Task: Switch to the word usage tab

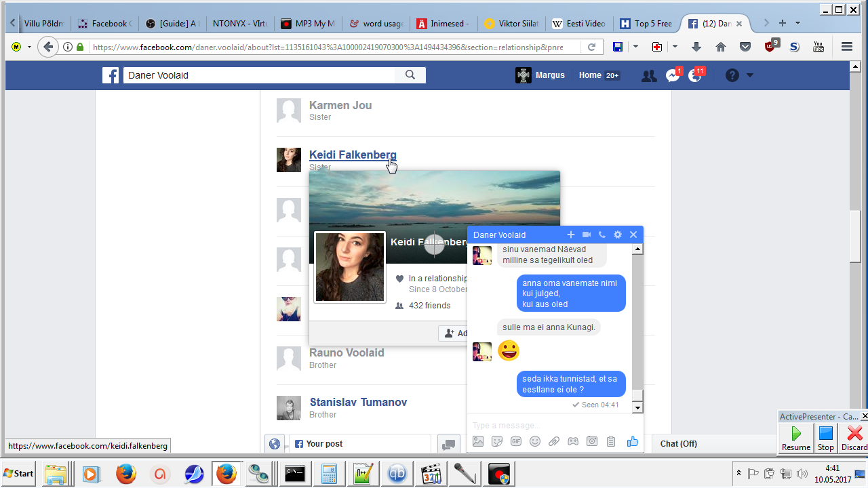Action: click(376, 23)
